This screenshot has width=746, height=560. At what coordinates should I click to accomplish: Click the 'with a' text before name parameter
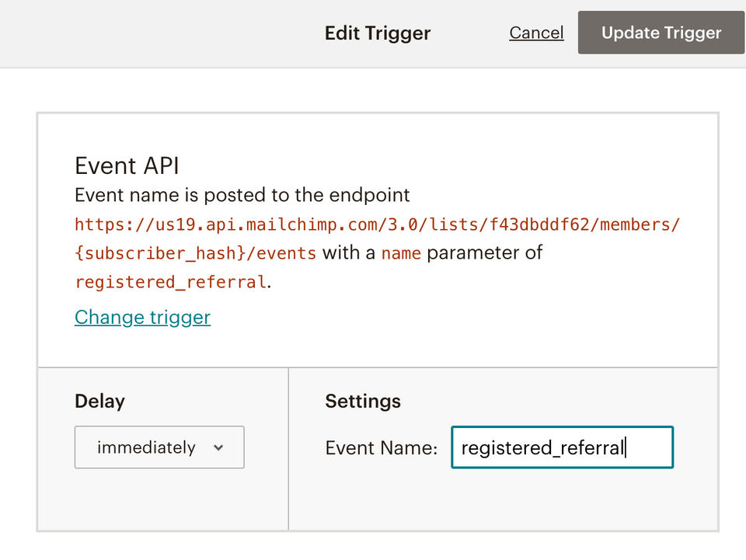coord(349,252)
